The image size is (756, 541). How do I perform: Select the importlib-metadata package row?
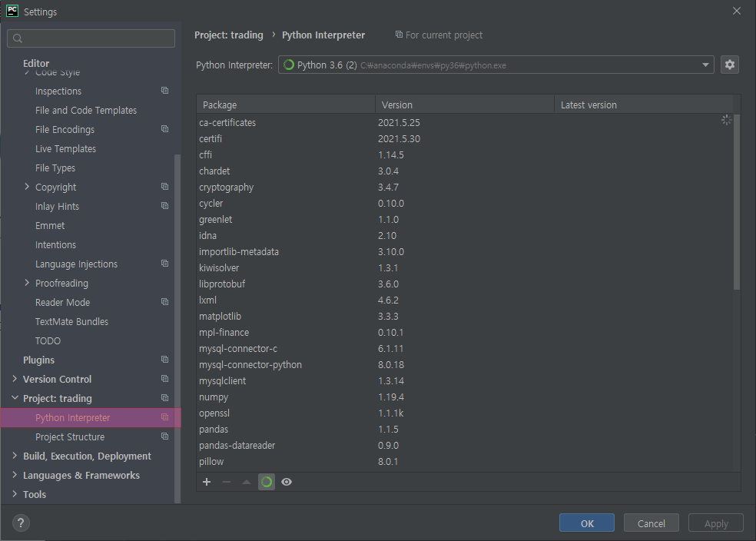(465, 252)
